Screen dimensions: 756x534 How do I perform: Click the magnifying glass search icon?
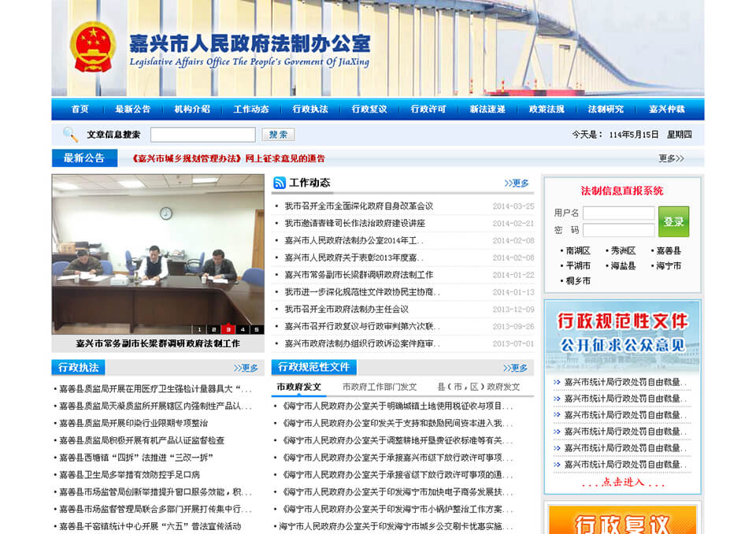[x=70, y=135]
